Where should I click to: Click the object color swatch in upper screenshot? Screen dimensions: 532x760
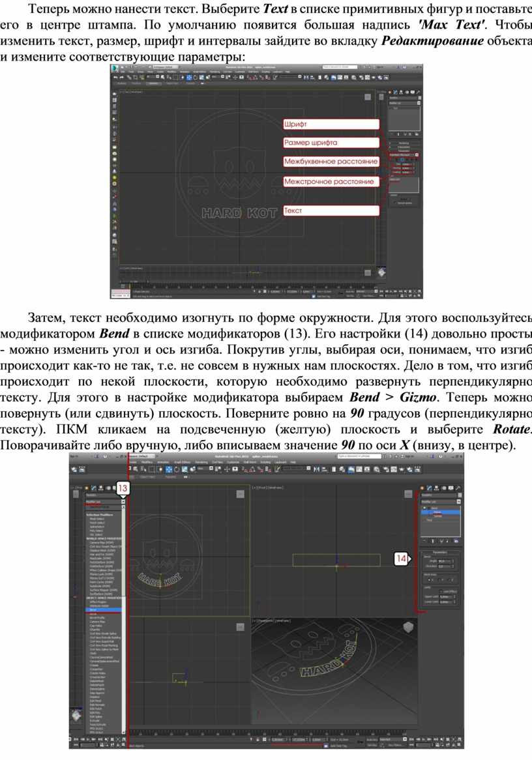419,97
